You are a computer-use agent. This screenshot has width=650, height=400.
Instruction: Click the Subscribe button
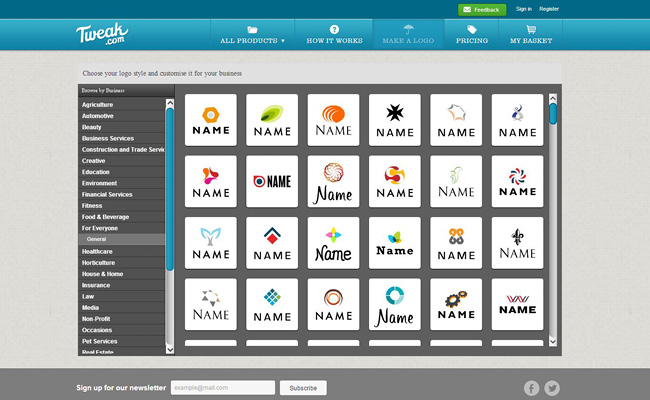[x=303, y=388]
